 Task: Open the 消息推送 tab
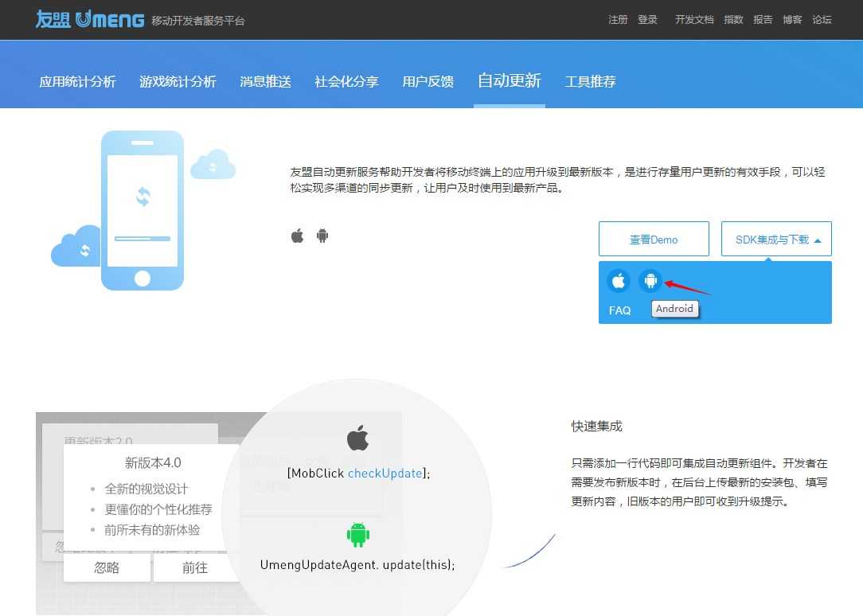point(265,82)
